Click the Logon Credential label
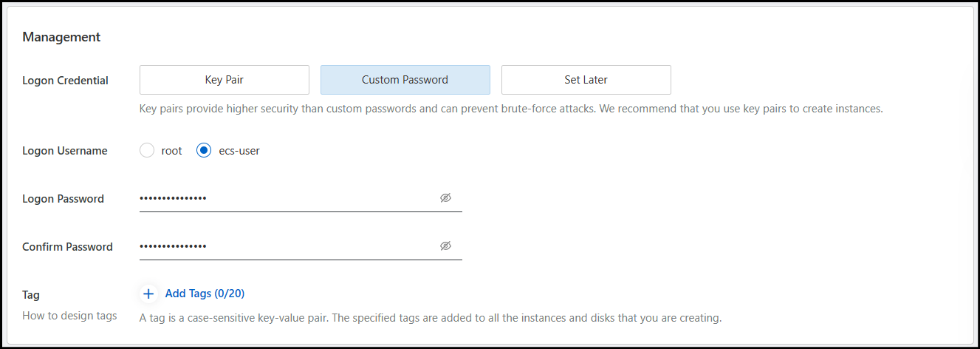The image size is (980, 349). coord(65,81)
